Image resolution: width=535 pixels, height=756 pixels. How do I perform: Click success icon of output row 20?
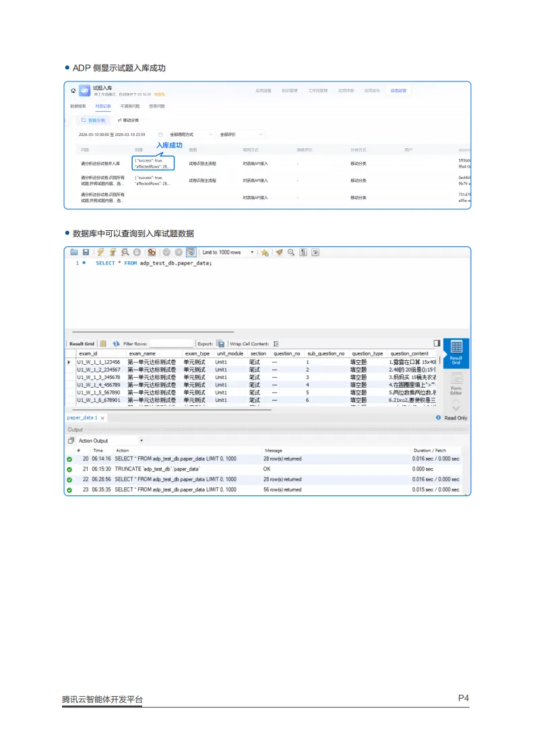coord(69,459)
